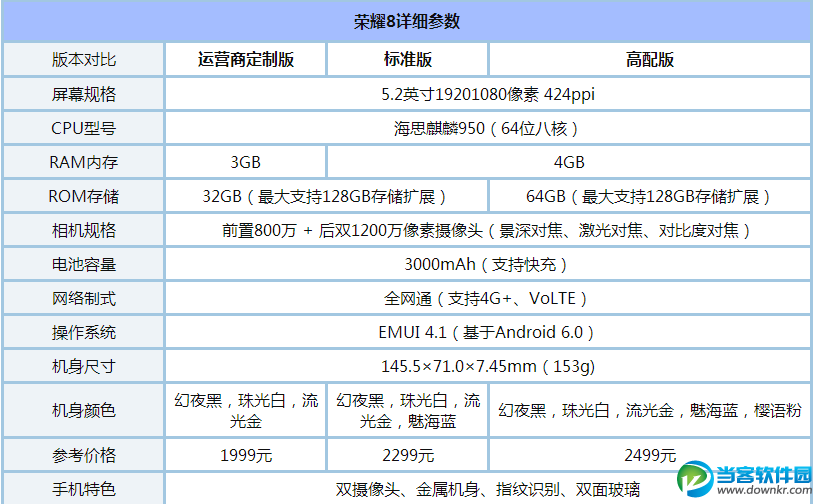Select the 相机规格 row label
This screenshot has height=504, width=813.
click(x=83, y=230)
